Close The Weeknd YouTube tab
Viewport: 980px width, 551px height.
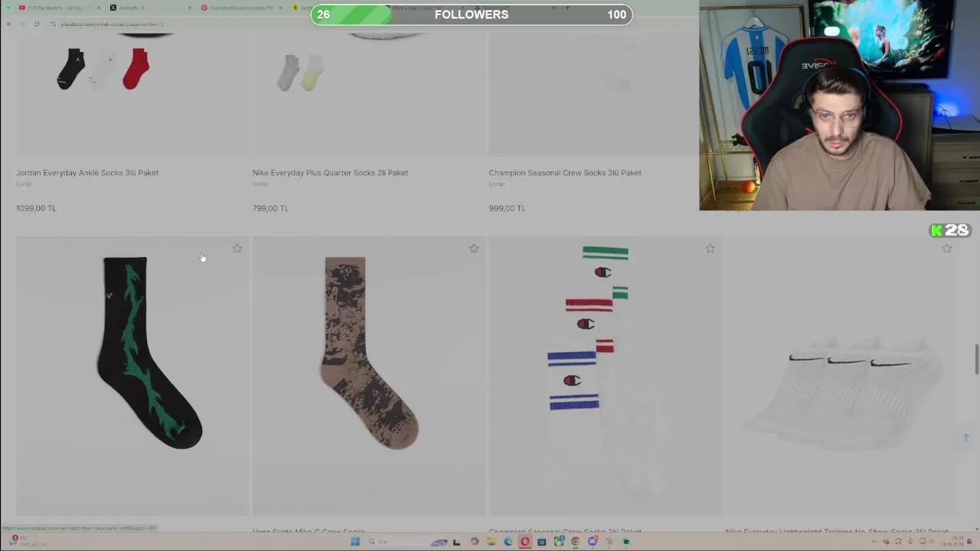click(98, 8)
